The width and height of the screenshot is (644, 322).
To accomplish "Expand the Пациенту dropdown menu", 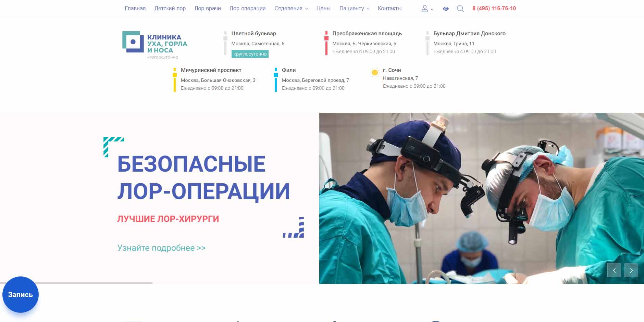I will coord(354,9).
